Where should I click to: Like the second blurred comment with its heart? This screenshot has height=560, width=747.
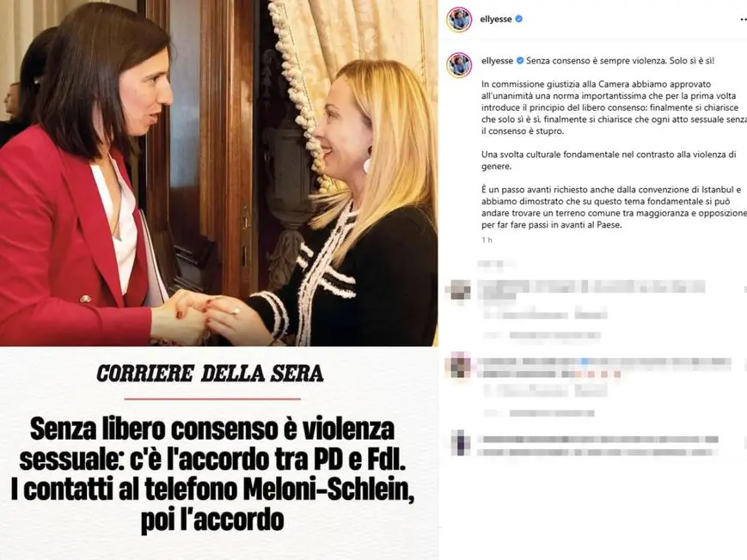[x=744, y=365]
